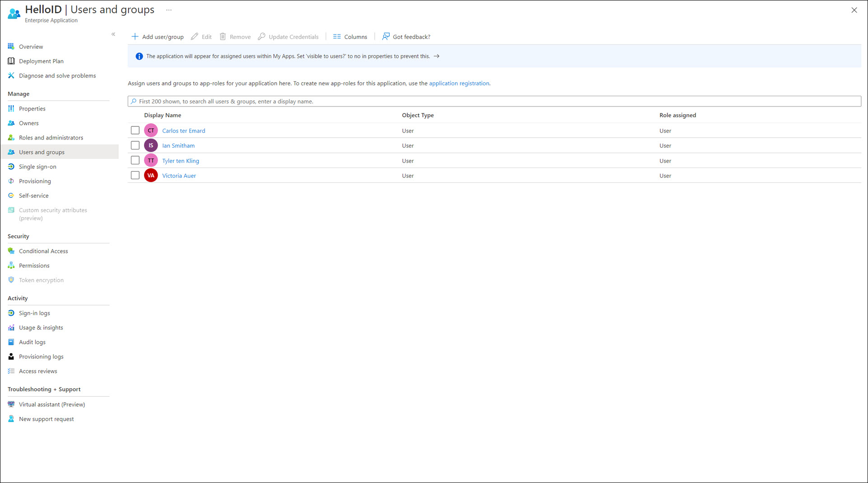Open Ian Smitham user link

[x=178, y=145]
